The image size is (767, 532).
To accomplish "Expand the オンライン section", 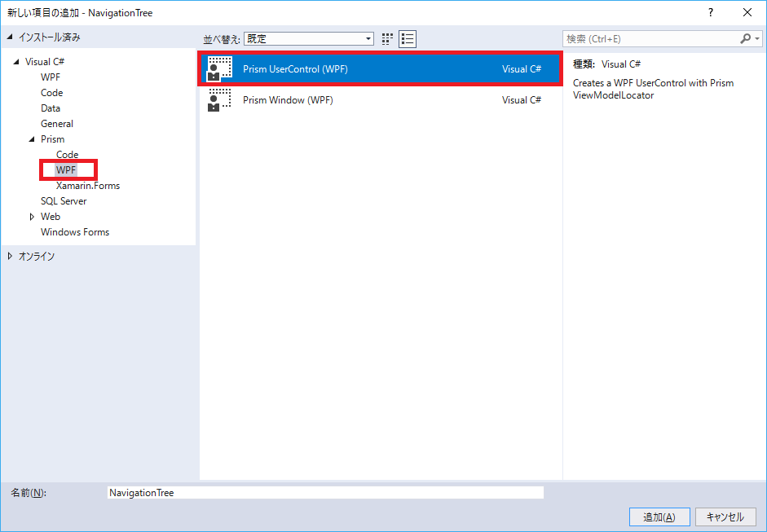I will (10, 256).
